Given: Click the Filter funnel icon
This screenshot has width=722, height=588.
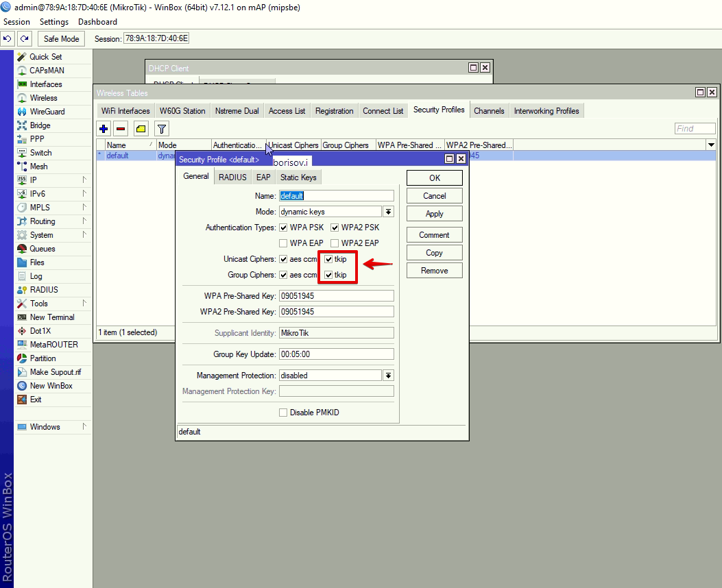Looking at the screenshot, I should [x=161, y=128].
